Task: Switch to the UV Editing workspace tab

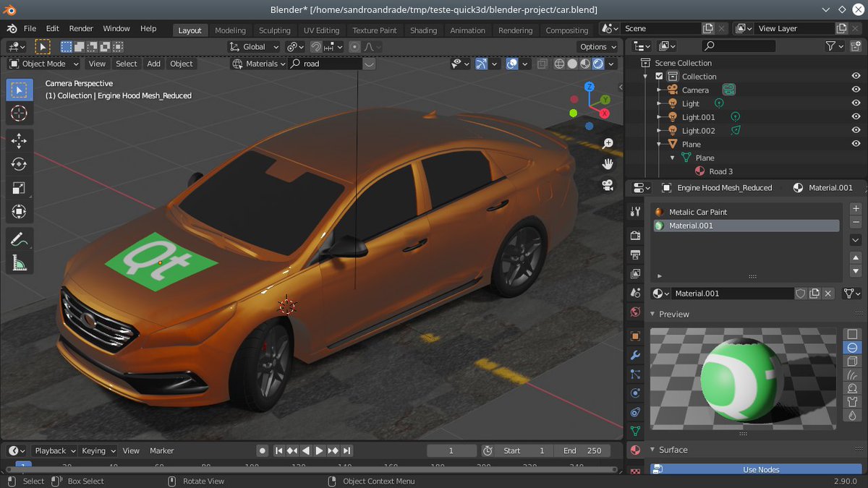Action: [321, 30]
